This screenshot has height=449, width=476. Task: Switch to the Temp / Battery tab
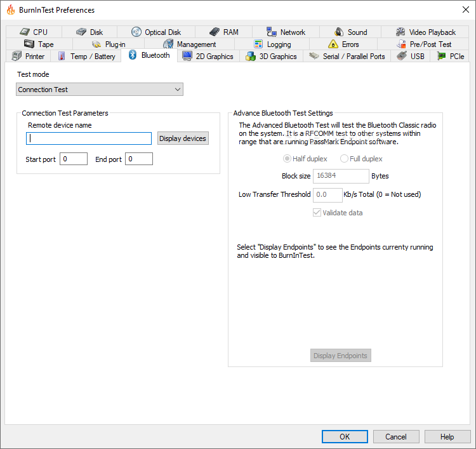pos(86,56)
